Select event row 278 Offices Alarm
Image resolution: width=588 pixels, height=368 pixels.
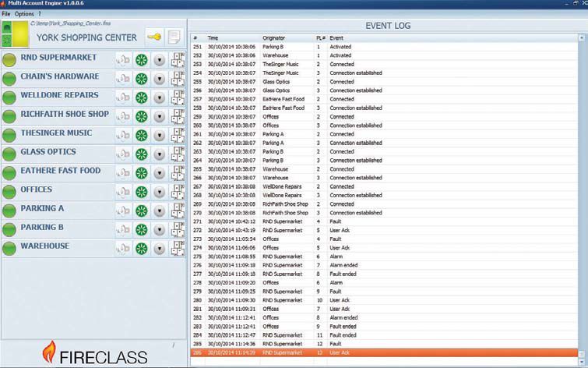point(385,283)
